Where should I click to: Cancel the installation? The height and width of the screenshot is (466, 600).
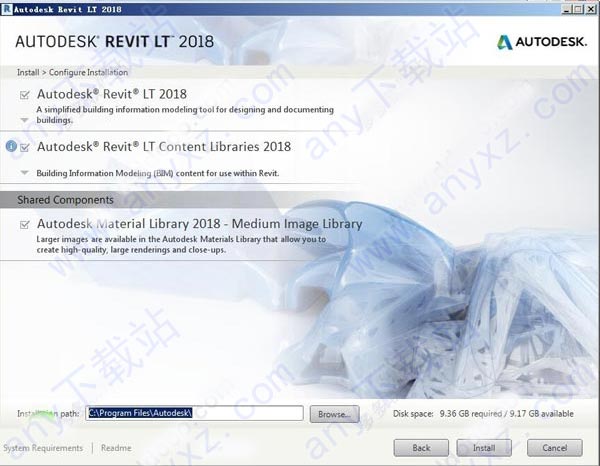[555, 448]
